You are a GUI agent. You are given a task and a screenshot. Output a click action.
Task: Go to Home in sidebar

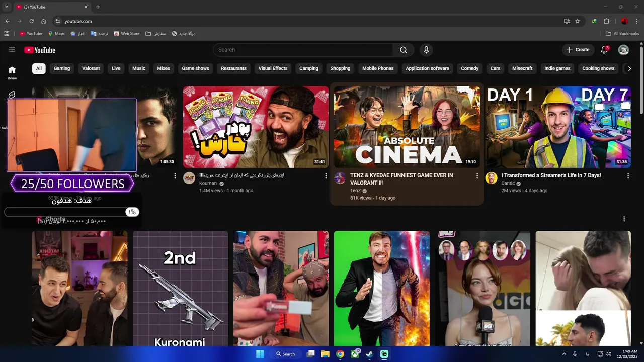pos(12,73)
